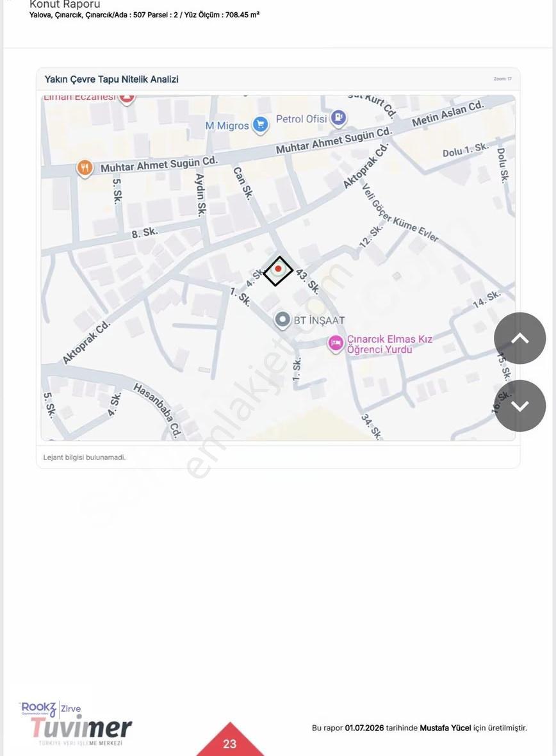This screenshot has height=756, width=556.
Task: Tap the scroll up chevron button
Action: [x=520, y=338]
